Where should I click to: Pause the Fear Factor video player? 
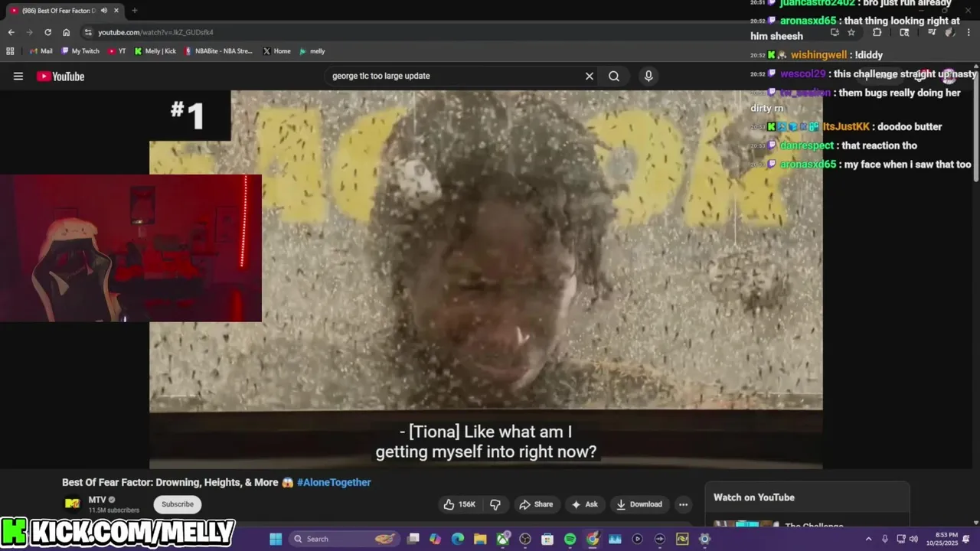485,279
